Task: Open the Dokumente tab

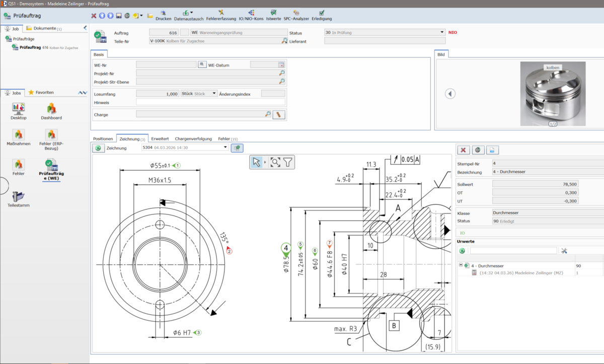Action: [x=44, y=28]
